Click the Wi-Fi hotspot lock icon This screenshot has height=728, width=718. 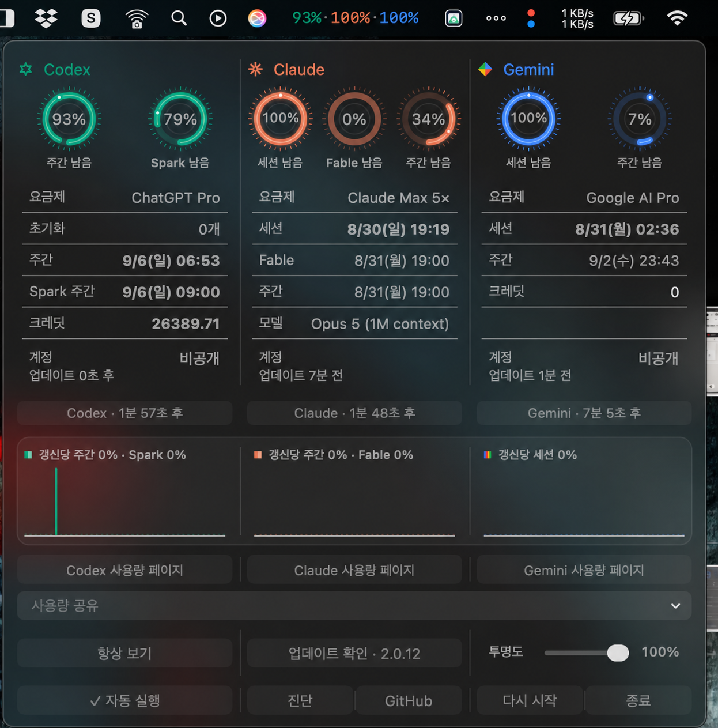pos(137,18)
